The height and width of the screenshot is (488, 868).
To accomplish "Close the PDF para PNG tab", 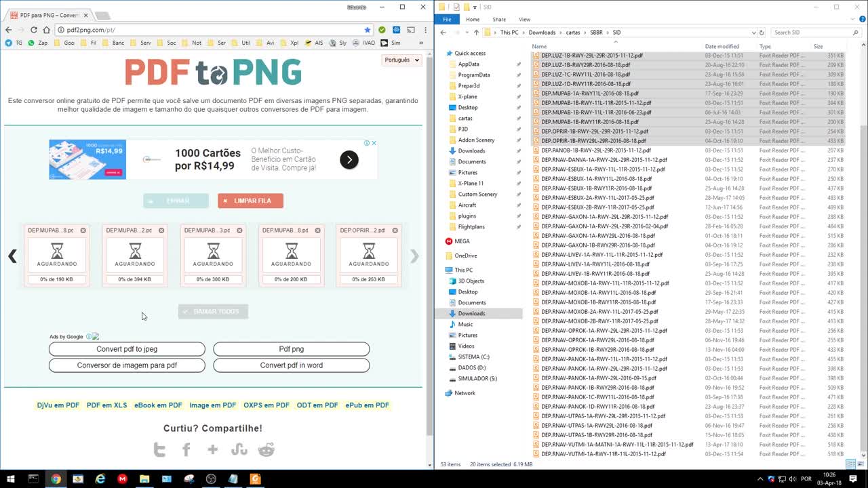I will point(85,15).
